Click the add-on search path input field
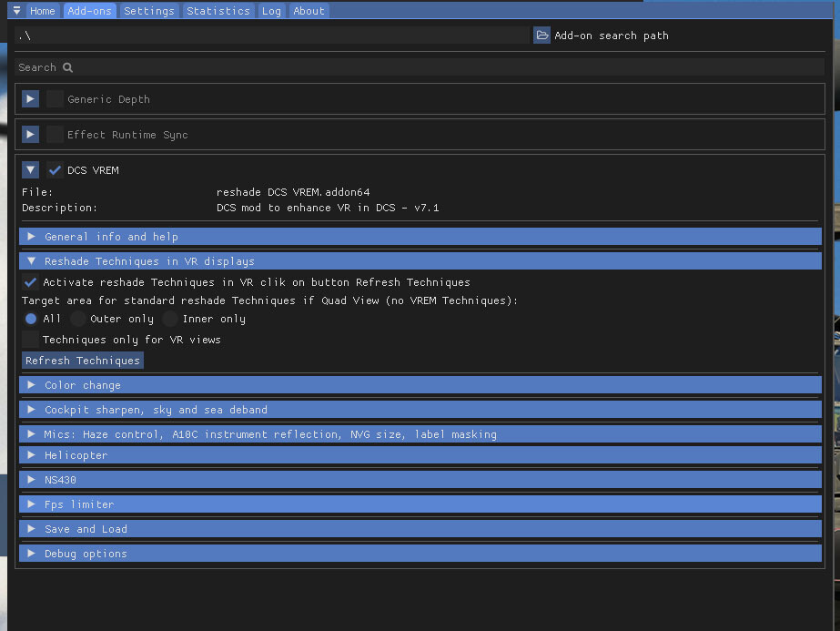 [x=271, y=36]
